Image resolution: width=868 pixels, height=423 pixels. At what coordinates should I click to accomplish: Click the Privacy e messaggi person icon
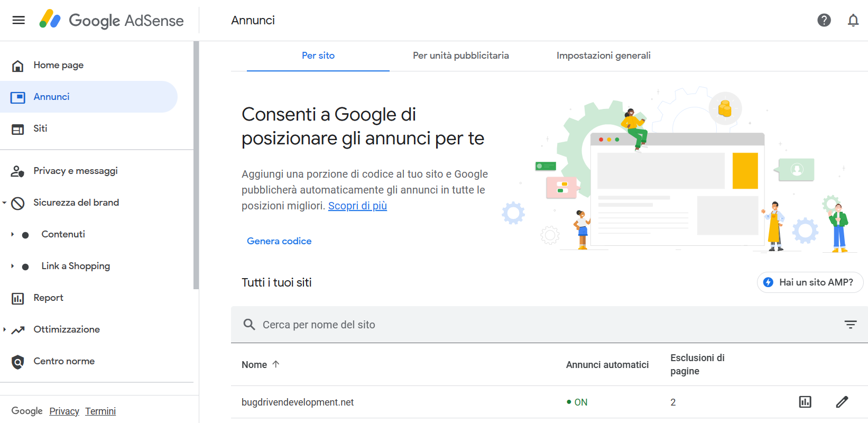(18, 171)
